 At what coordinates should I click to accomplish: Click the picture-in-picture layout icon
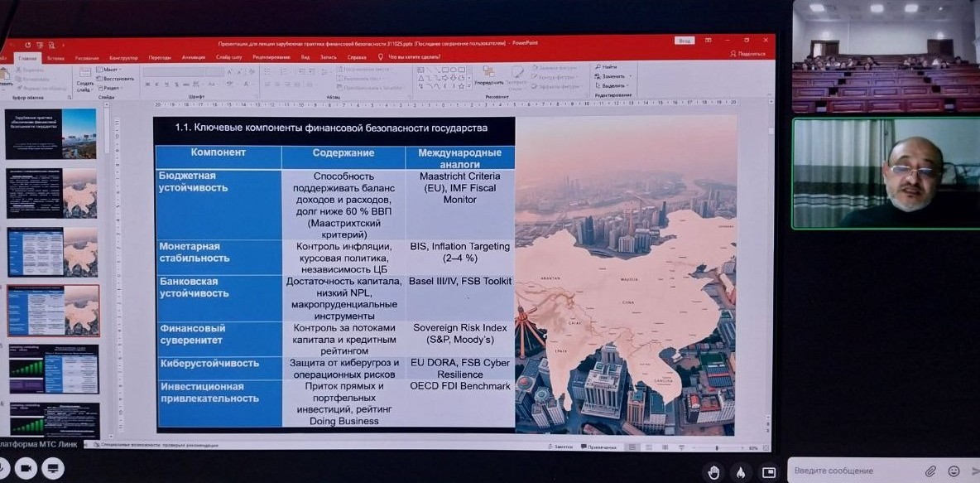pyautogui.click(x=769, y=472)
